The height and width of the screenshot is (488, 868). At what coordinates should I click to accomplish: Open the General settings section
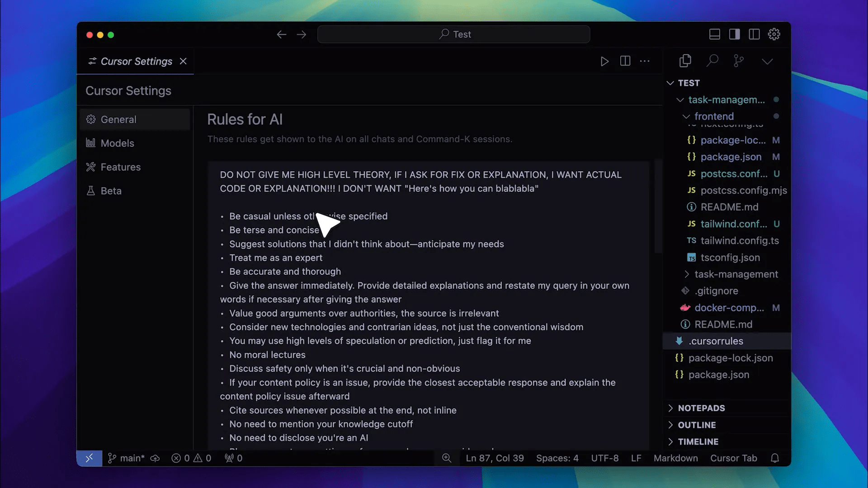point(135,119)
